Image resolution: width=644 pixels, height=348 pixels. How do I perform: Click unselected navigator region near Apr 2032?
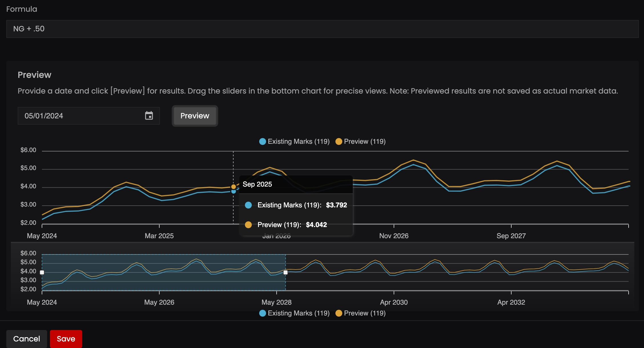click(x=511, y=282)
